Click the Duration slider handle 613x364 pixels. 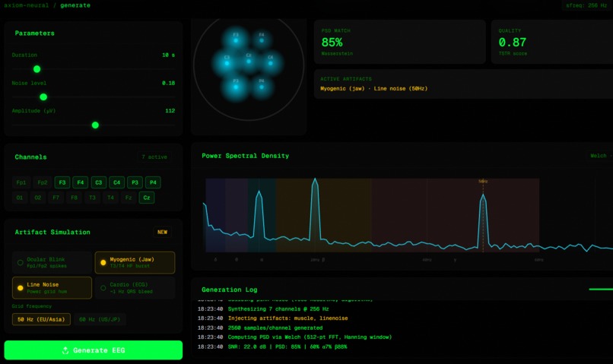[37, 69]
